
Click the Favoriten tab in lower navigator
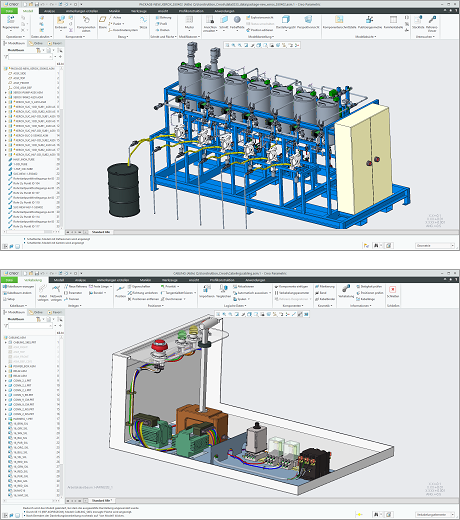coord(55,312)
